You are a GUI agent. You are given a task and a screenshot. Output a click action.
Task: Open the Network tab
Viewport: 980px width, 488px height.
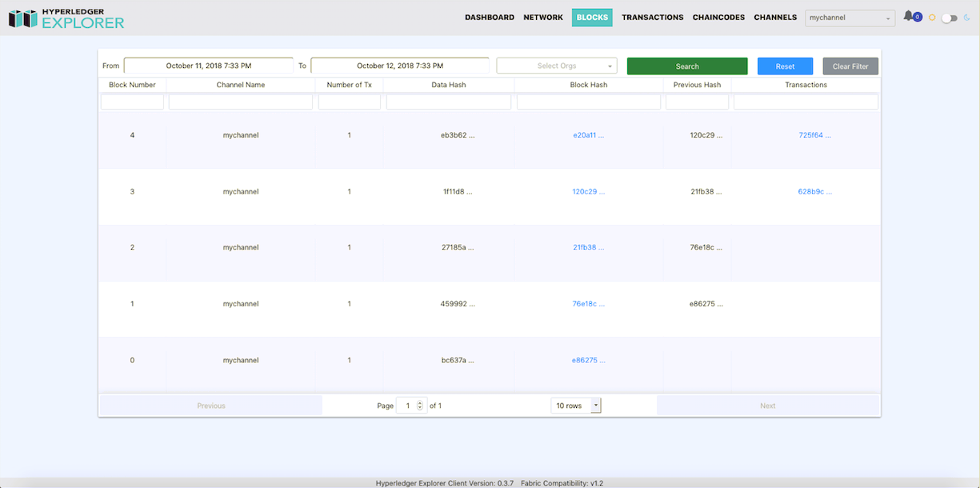pos(543,18)
